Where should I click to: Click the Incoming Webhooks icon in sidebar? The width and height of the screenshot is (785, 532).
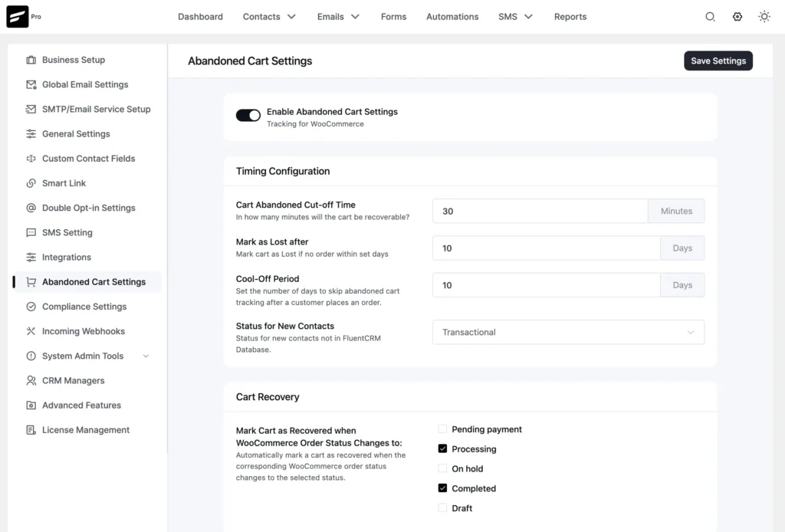31,331
